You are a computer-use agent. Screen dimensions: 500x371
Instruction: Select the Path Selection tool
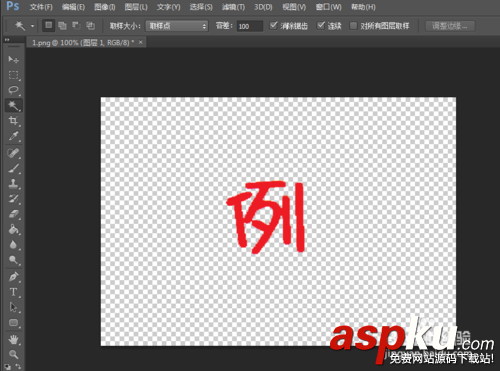click(13, 307)
